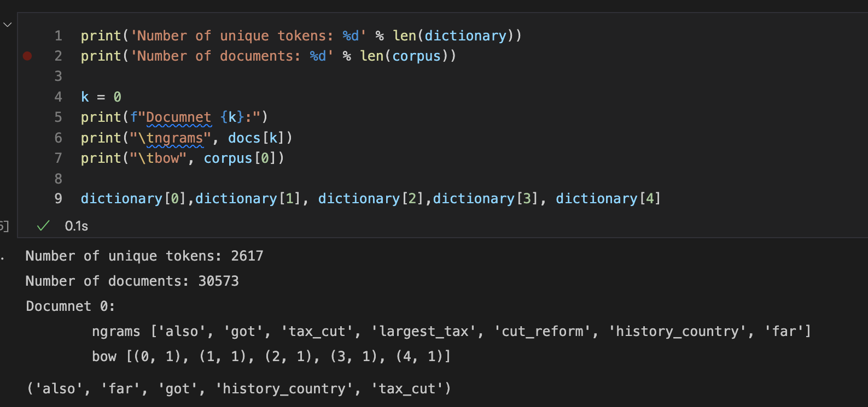Screen dimensions: 868x407
Task: Remove the red breakpoint on line 2
Action: coord(27,56)
